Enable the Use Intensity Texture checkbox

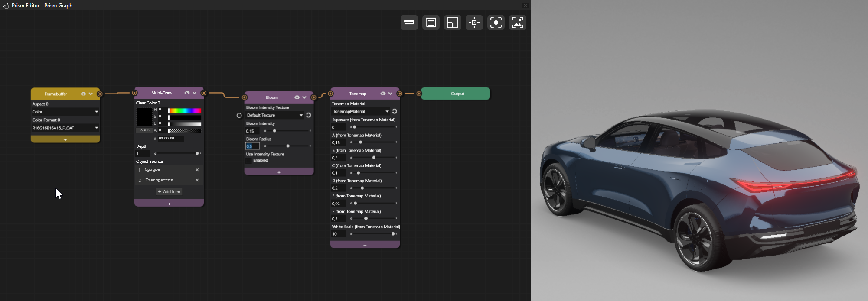point(249,161)
